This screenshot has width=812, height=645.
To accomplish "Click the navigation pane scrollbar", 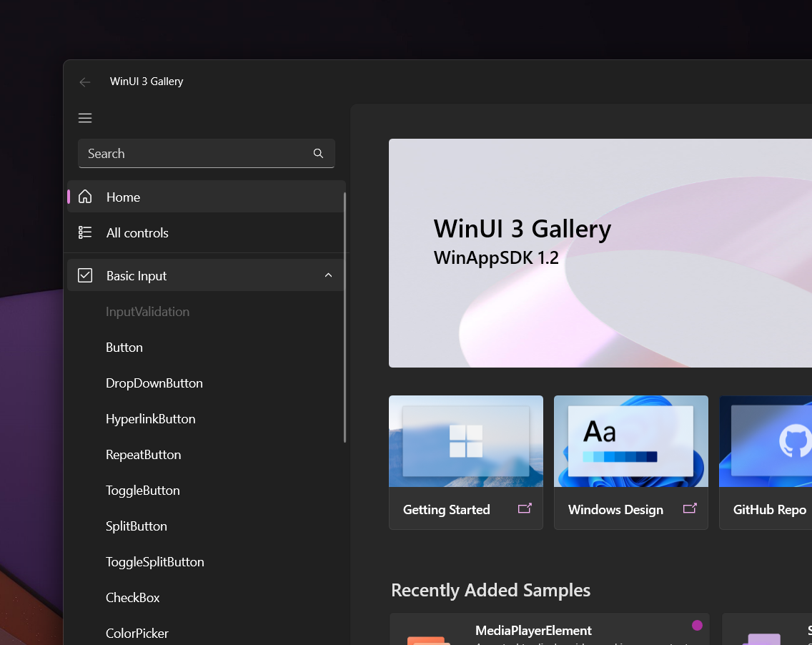I will 345,317.
